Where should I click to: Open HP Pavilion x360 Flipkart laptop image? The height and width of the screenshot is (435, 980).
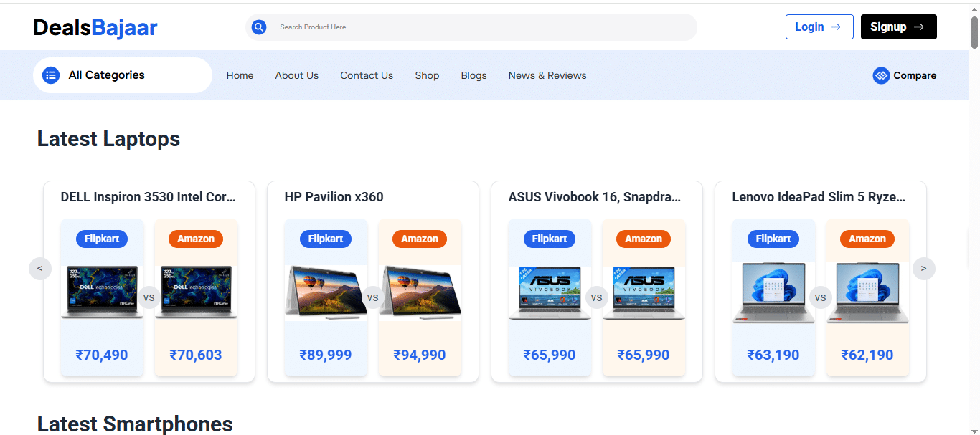pyautogui.click(x=326, y=292)
